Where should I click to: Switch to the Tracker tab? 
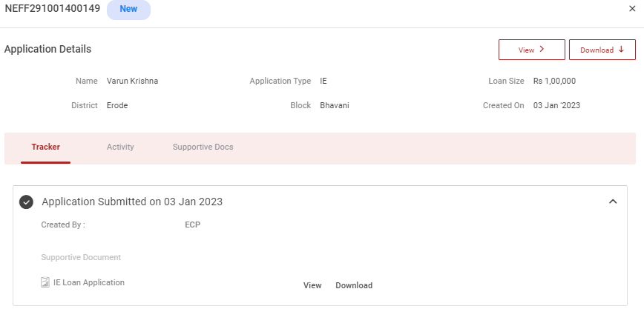coord(46,147)
